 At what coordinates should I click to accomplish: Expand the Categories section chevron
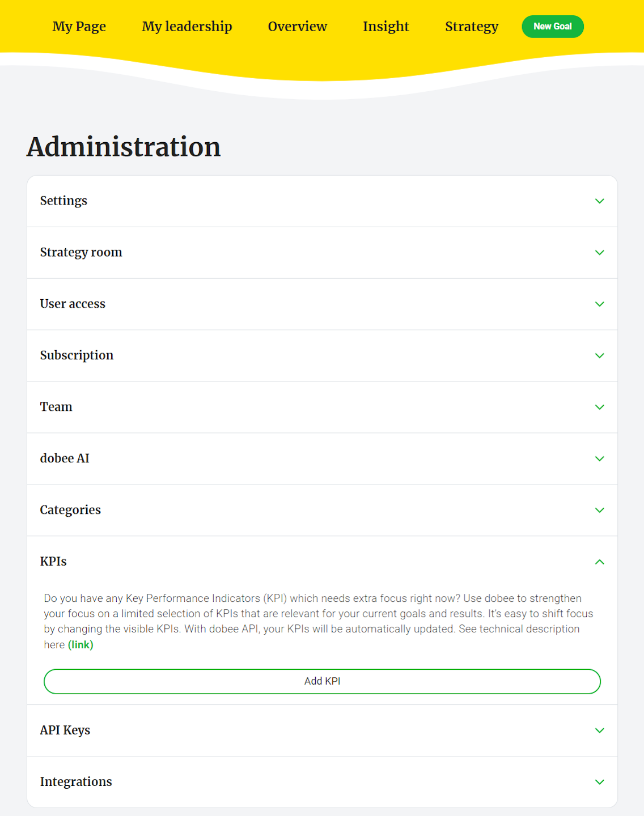(x=599, y=511)
